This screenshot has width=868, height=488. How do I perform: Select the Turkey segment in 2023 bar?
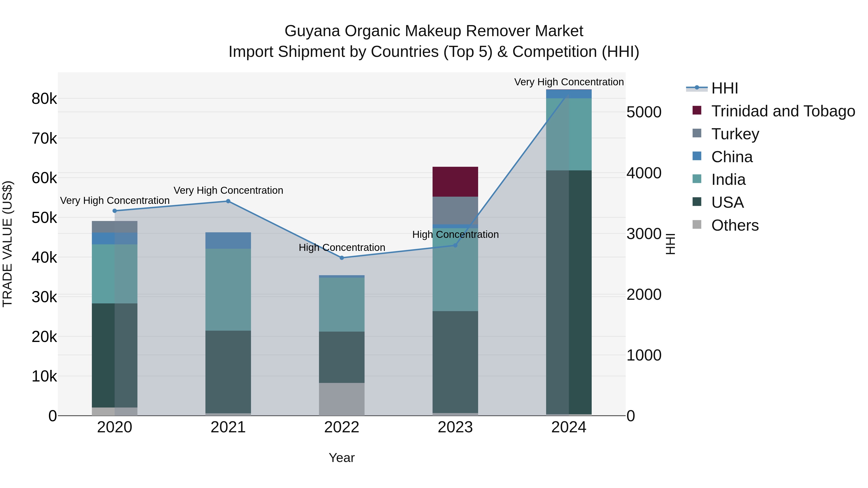[455, 210]
